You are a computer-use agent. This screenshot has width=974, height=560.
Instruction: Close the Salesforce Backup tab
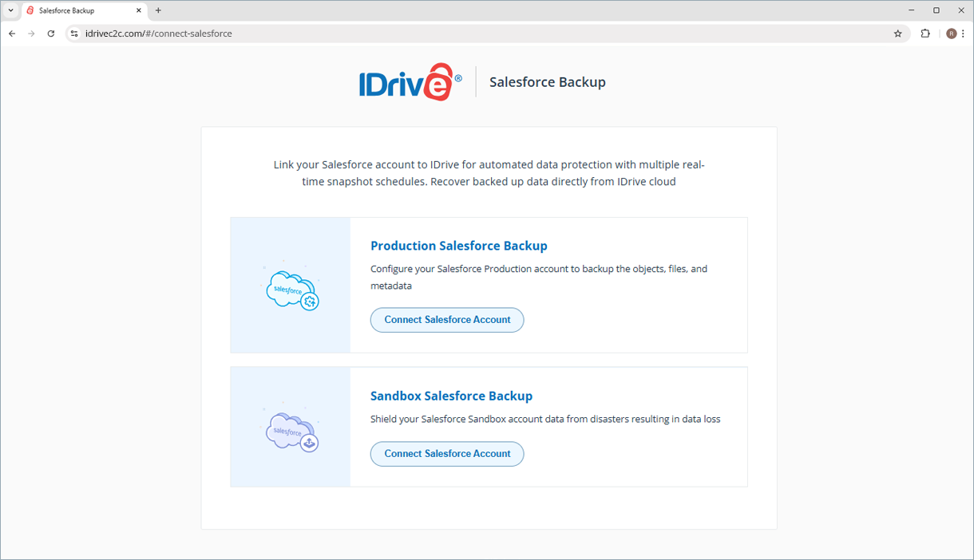pyautogui.click(x=139, y=10)
